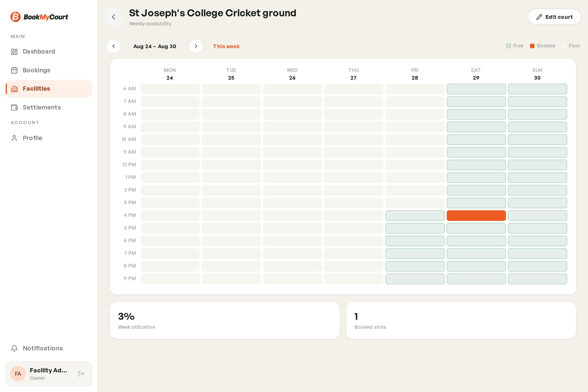Select the booked Saturday 4 PM slot
588x392 pixels.
(476, 216)
